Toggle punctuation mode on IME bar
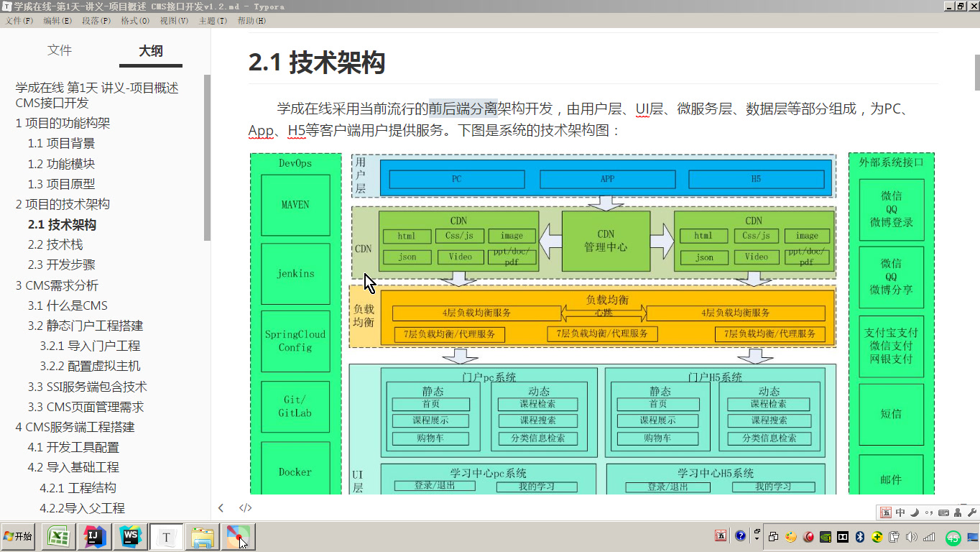 tap(928, 512)
